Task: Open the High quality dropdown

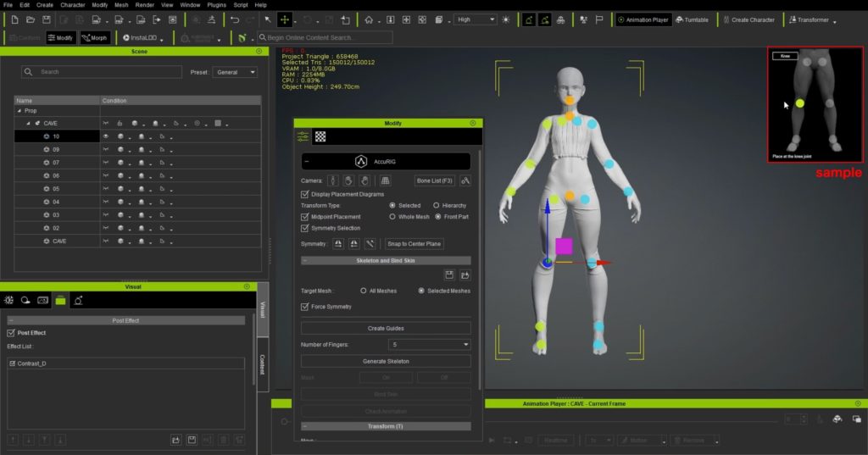Action: (x=475, y=19)
